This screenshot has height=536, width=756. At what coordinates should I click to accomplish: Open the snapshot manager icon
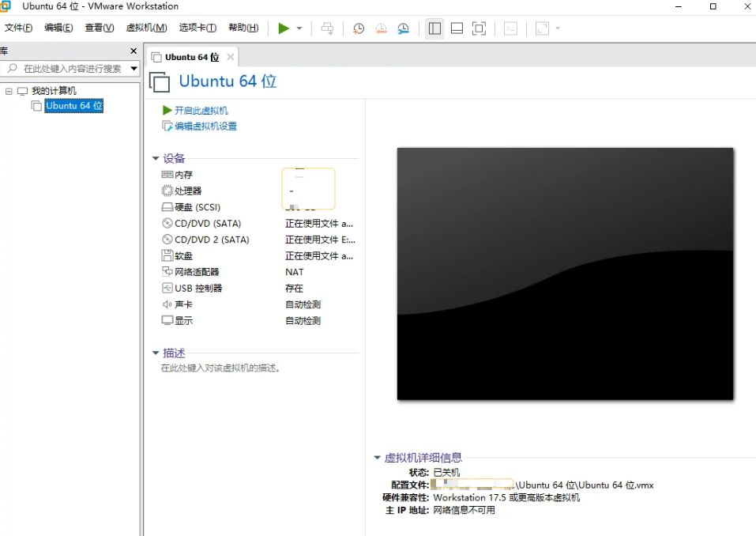pos(403,28)
